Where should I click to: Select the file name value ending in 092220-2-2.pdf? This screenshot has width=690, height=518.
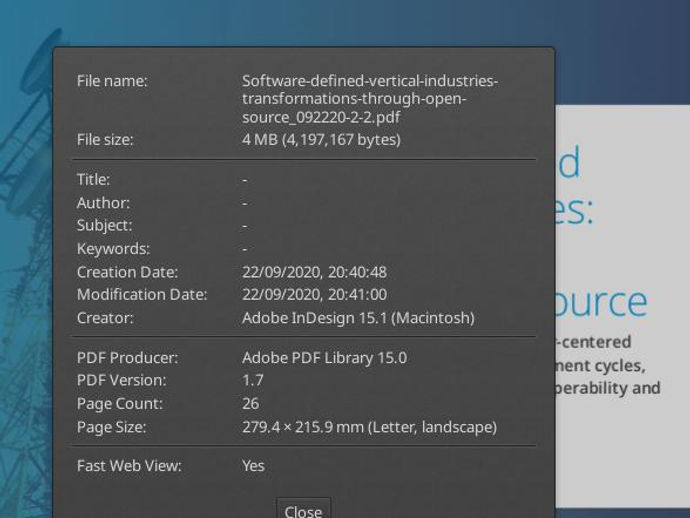370,99
